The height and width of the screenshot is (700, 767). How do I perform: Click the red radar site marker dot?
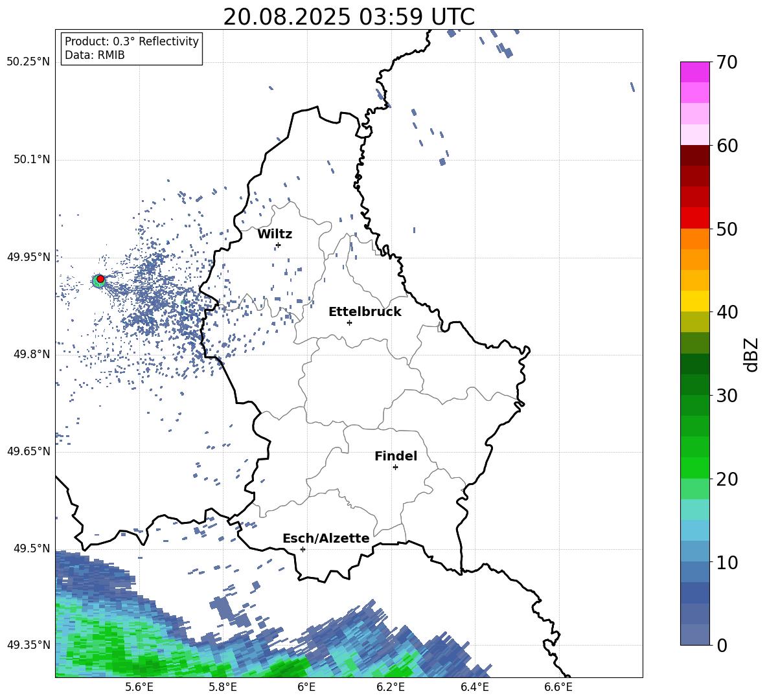coord(100,278)
